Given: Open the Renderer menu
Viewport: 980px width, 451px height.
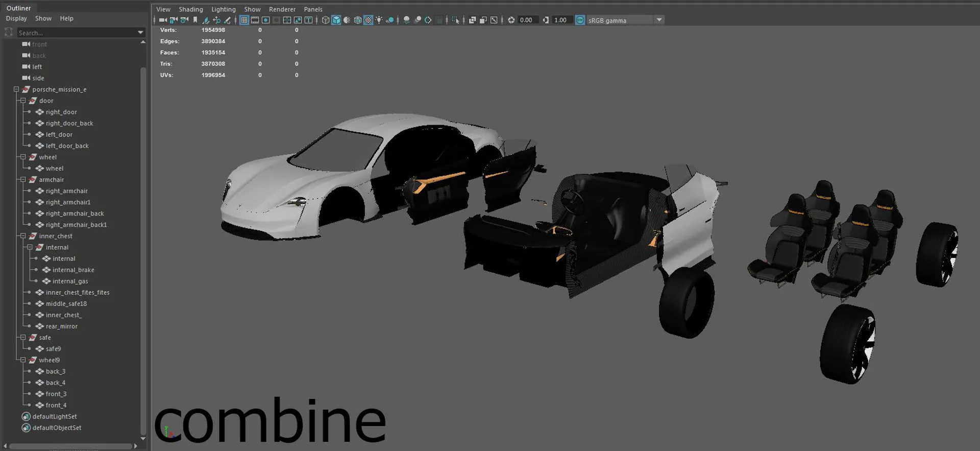Looking at the screenshot, I should point(282,9).
